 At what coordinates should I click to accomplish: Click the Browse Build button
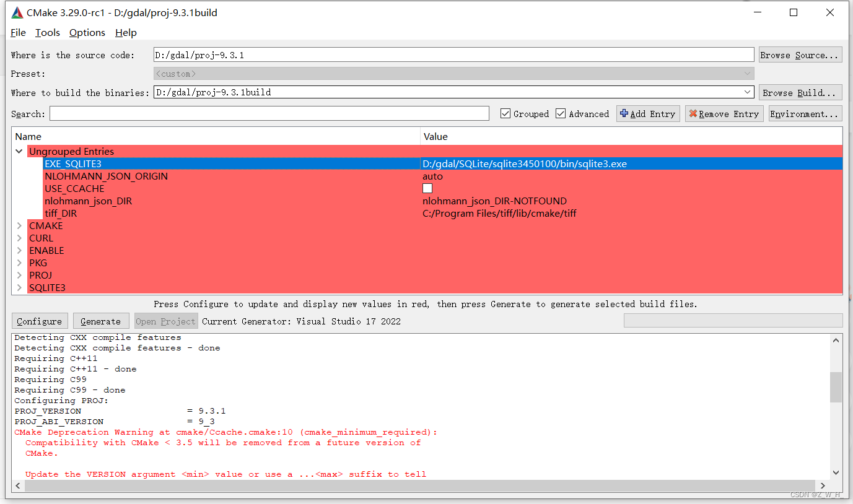pyautogui.click(x=800, y=92)
